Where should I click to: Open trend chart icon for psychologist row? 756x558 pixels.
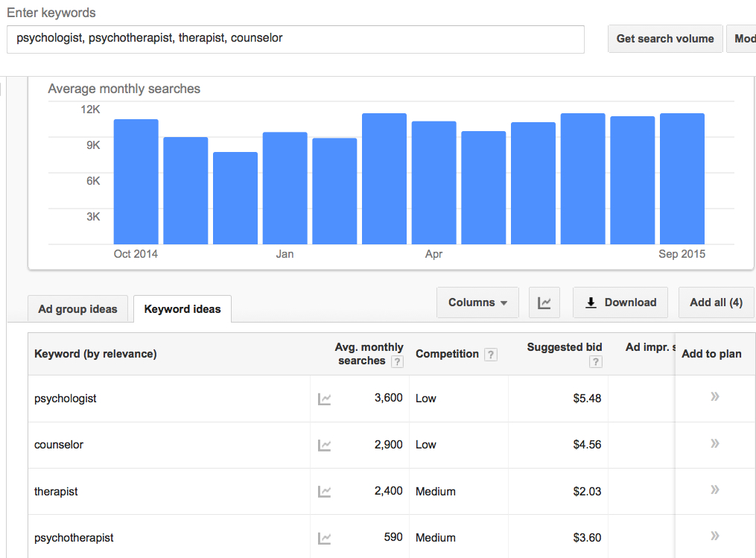325,399
